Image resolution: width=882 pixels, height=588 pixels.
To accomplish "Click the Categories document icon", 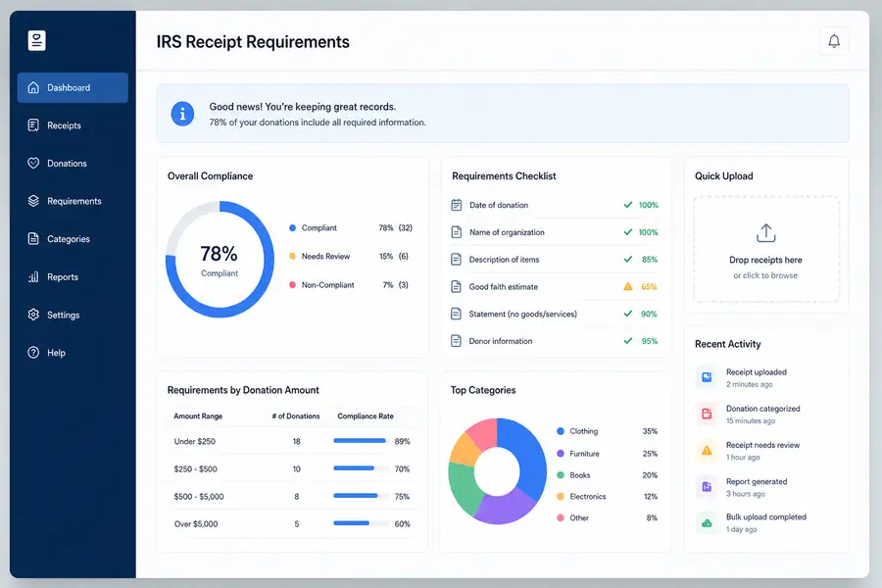I will [x=33, y=238].
